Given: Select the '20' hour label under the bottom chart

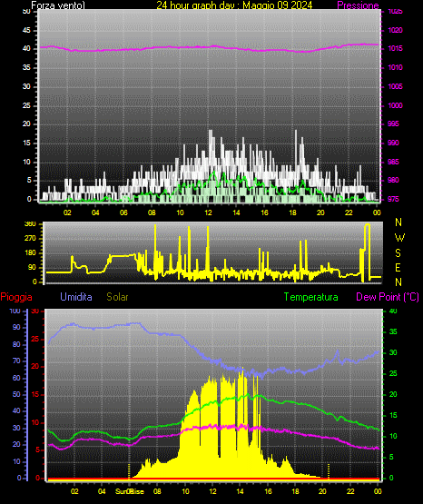Looking at the screenshot, I should pyautogui.click(x=322, y=491).
